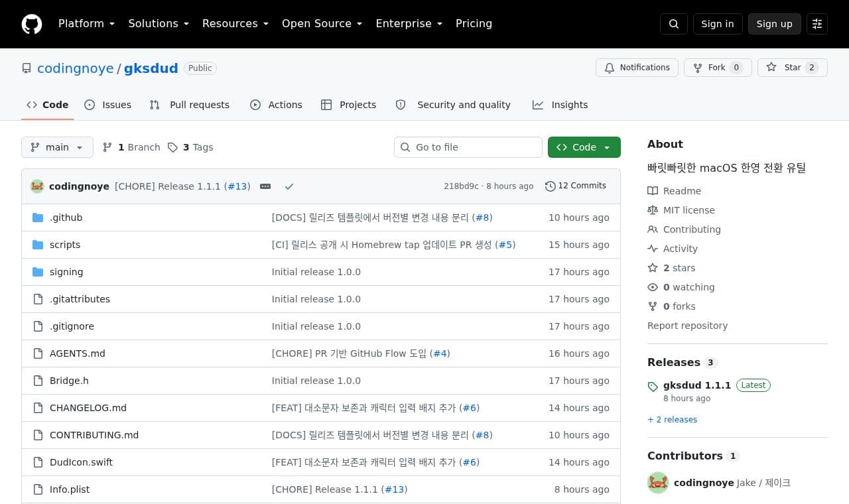
Task: Focus the Go to file field
Action: pyautogui.click(x=468, y=147)
